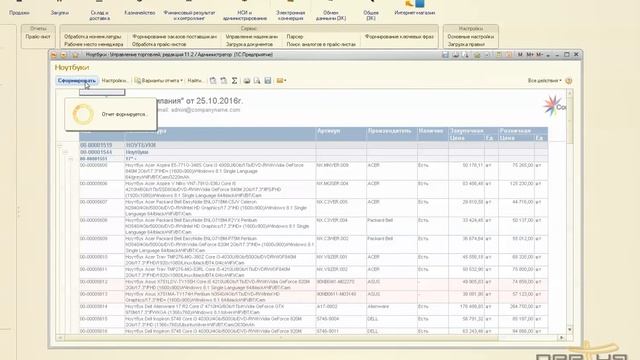Open the Закупки section
The height and width of the screenshot is (360, 640).
tap(60, 13)
